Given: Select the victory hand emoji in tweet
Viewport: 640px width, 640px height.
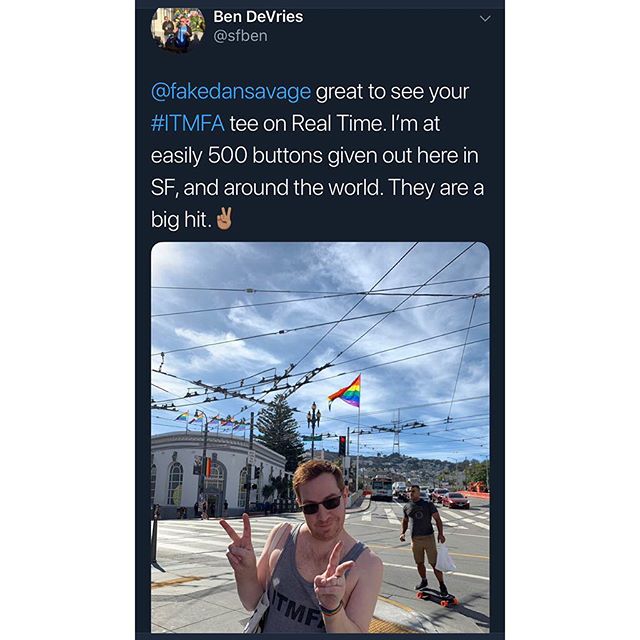Looking at the screenshot, I should click(224, 219).
